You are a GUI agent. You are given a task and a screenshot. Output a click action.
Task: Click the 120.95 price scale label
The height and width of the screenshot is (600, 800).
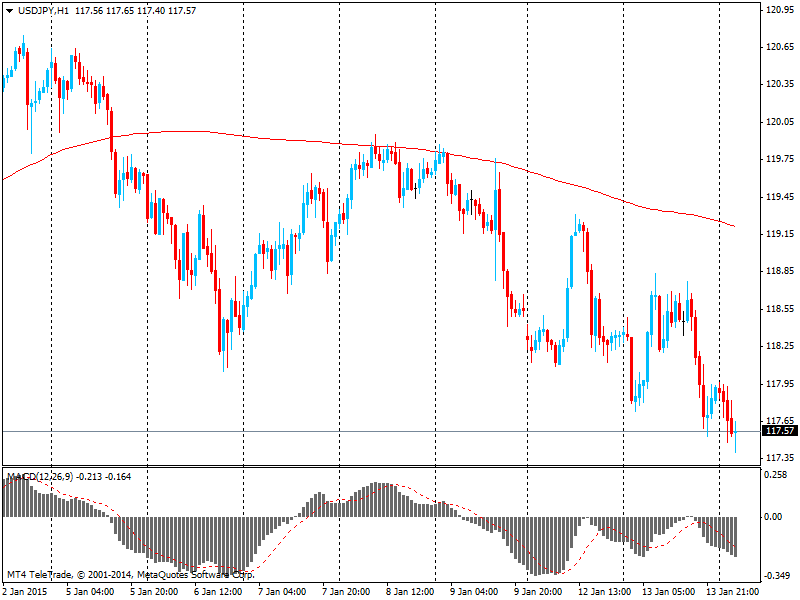pyautogui.click(x=779, y=10)
